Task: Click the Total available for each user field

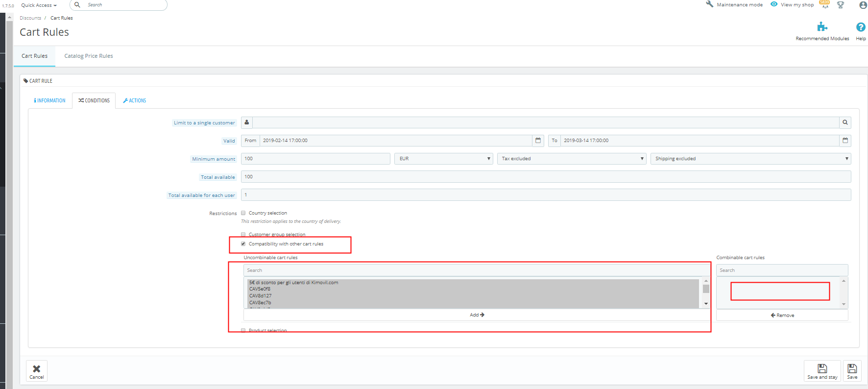Action: pos(546,195)
